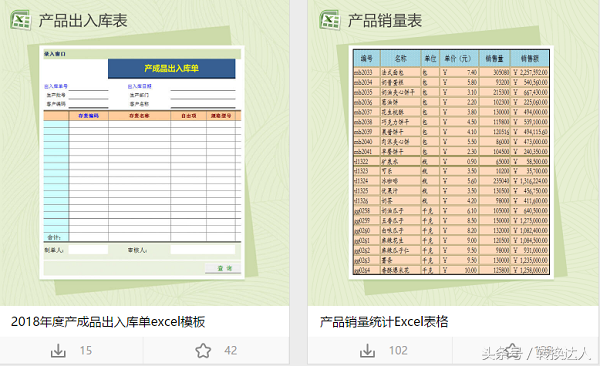Click the 产成品出入库单 blue banner in preview

171,69
